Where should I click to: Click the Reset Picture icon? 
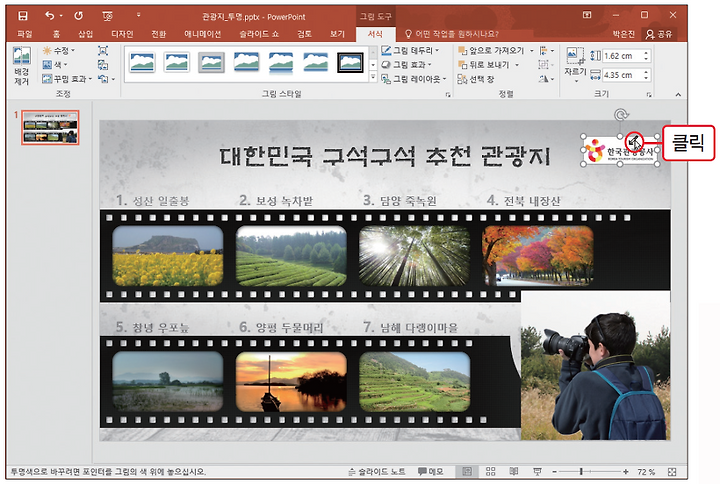coord(103,79)
